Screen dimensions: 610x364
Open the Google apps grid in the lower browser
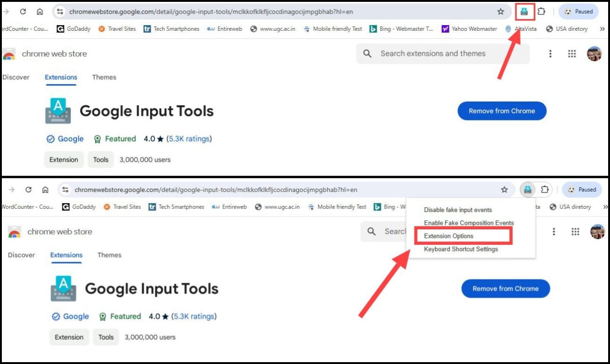point(575,232)
